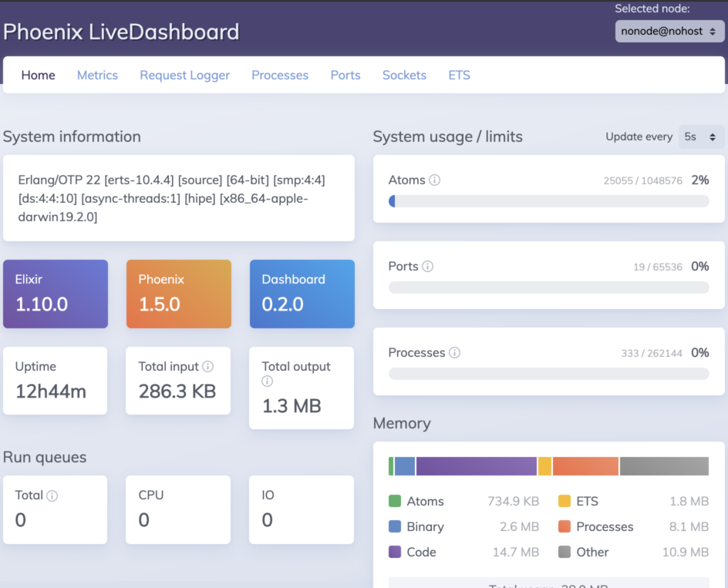Click the Other memory value 10.9 MB

pyautogui.click(x=686, y=553)
